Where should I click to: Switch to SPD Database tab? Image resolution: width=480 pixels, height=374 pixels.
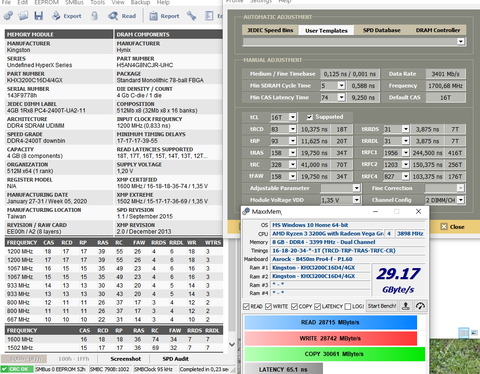pyautogui.click(x=382, y=30)
